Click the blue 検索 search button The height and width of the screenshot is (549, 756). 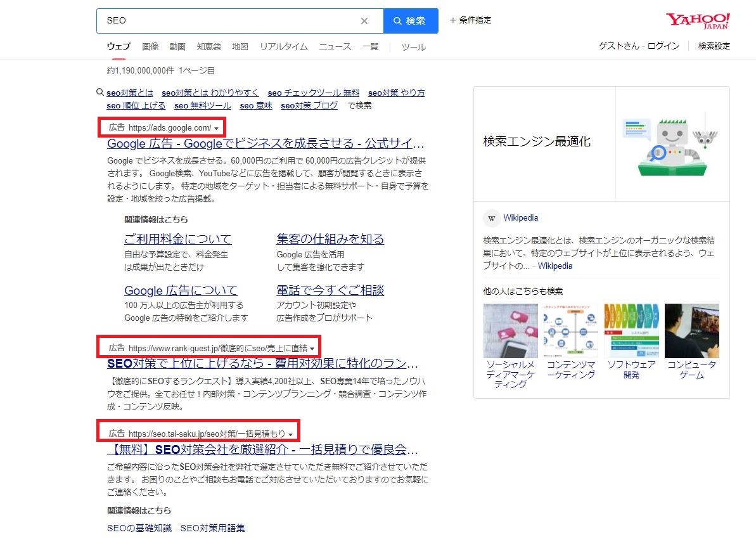(x=411, y=21)
